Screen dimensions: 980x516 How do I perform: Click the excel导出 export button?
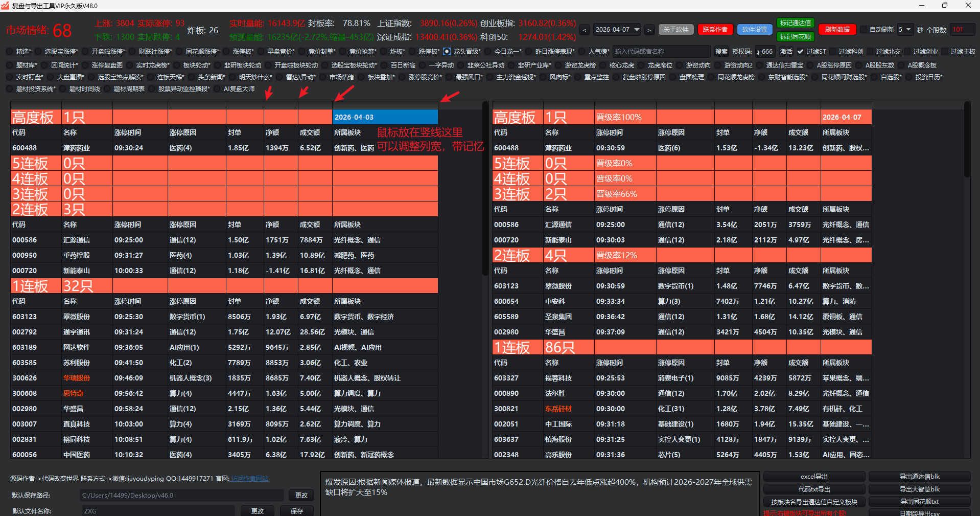[814, 477]
